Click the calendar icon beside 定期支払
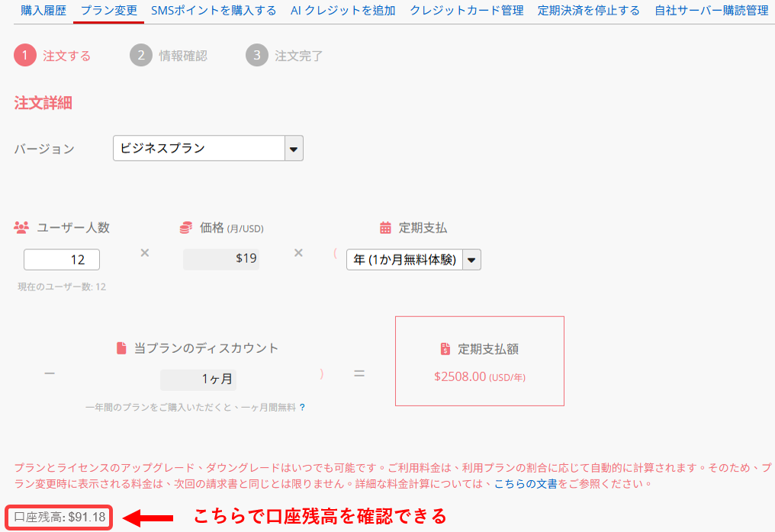Screen dimensions: 775x532 click(385, 228)
